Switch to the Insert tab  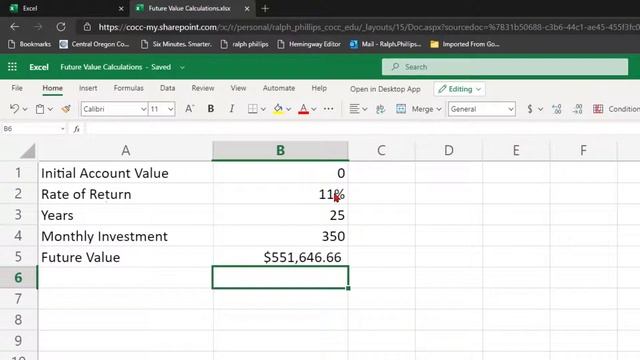[88, 88]
